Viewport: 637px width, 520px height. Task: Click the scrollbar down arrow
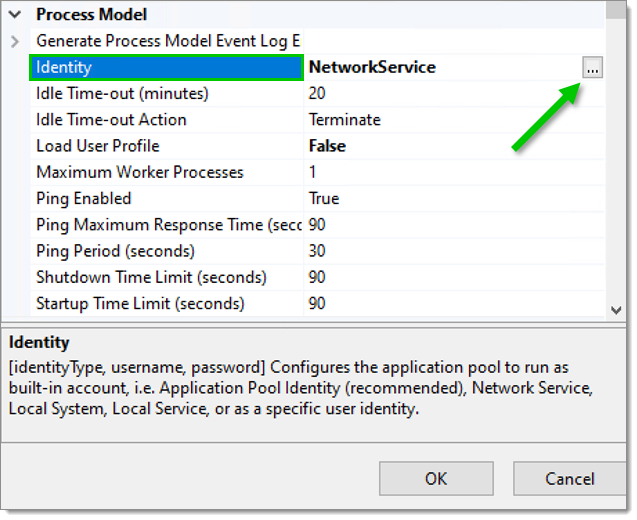tap(616, 311)
